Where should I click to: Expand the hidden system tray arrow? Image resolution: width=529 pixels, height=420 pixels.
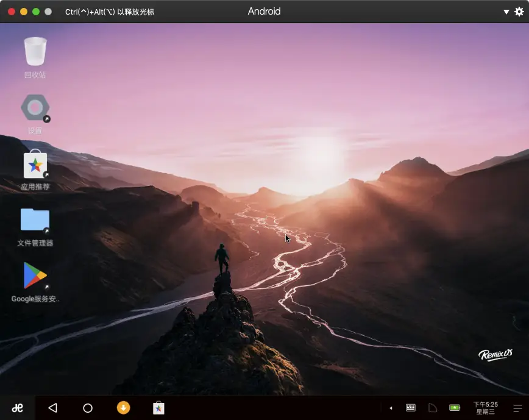click(x=391, y=408)
